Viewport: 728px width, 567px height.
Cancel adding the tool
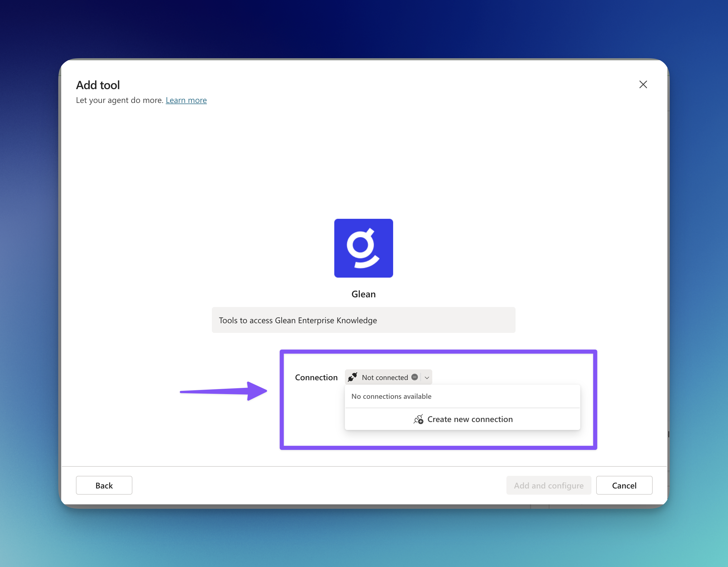tap(624, 485)
